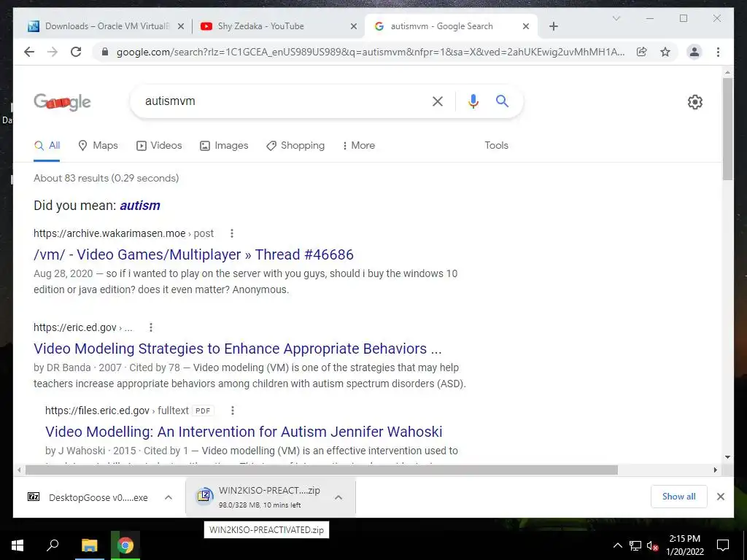Open the Windows Start menu
Viewport: 747px width, 560px height.
point(18,545)
